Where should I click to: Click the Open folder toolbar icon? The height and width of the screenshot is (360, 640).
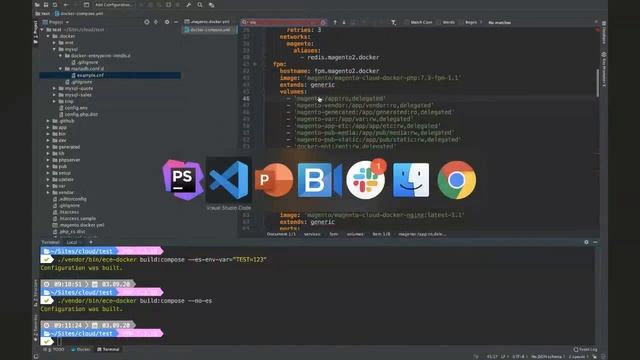pyautogui.click(x=37, y=5)
